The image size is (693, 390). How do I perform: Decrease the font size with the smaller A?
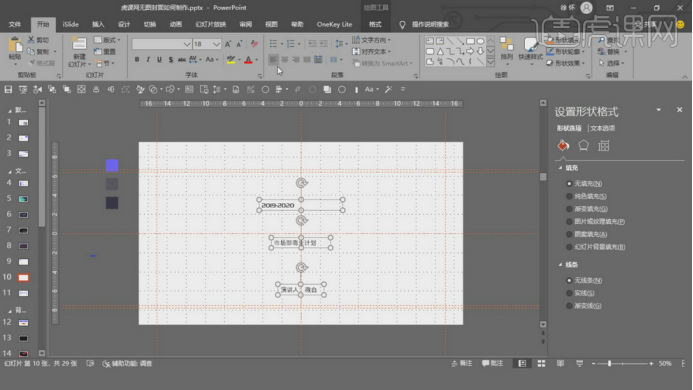coord(239,44)
